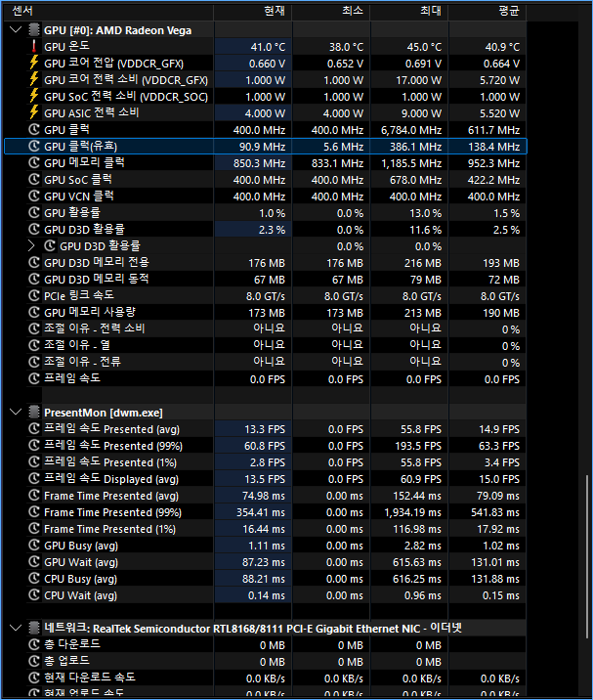Click the clock icon beside GPU 클럭

coord(34,129)
